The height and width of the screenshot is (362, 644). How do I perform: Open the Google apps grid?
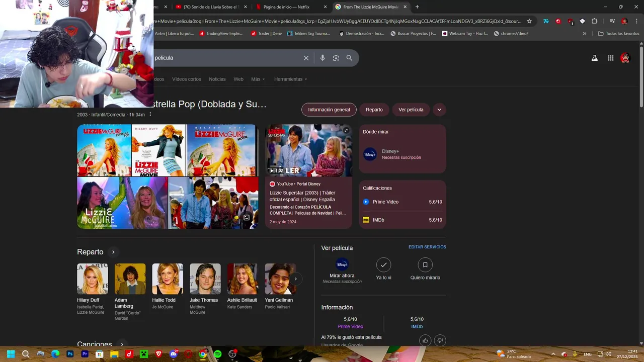610,58
